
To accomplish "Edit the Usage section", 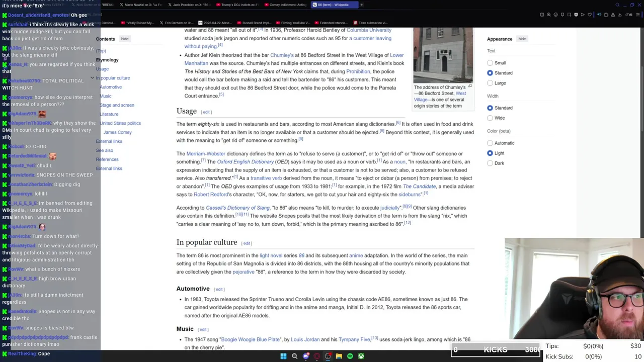I will tap(206, 112).
